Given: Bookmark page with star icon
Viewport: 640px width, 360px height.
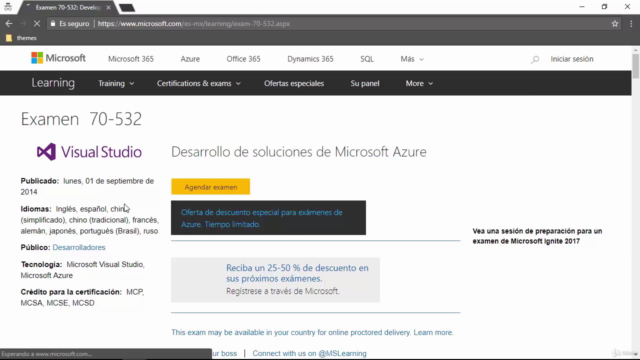Looking at the screenshot, I should click(615, 24).
